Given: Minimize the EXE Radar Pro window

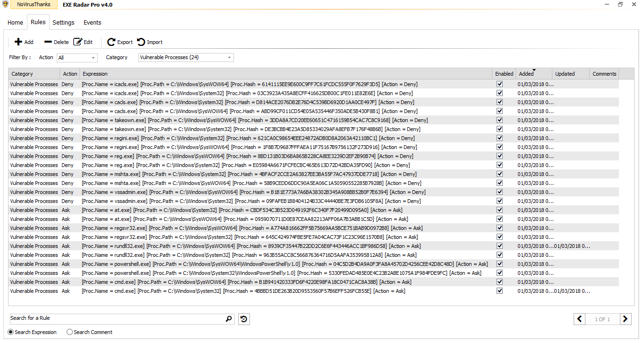Looking at the screenshot, I should click(607, 4).
